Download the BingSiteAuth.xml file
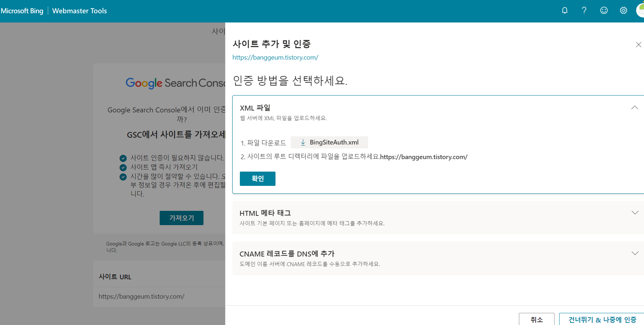This screenshot has width=644, height=325. pos(329,142)
